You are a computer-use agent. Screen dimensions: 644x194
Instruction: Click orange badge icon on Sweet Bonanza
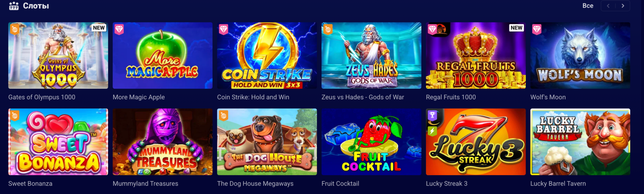tap(14, 116)
